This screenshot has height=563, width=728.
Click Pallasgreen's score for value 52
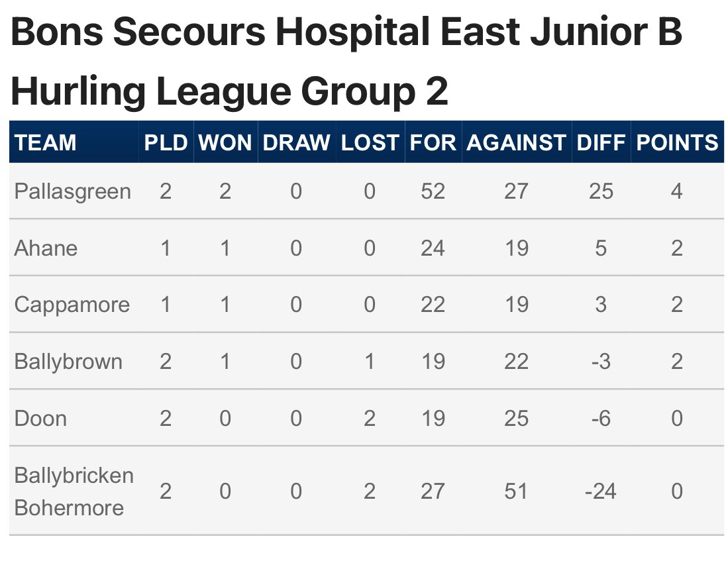(x=433, y=191)
